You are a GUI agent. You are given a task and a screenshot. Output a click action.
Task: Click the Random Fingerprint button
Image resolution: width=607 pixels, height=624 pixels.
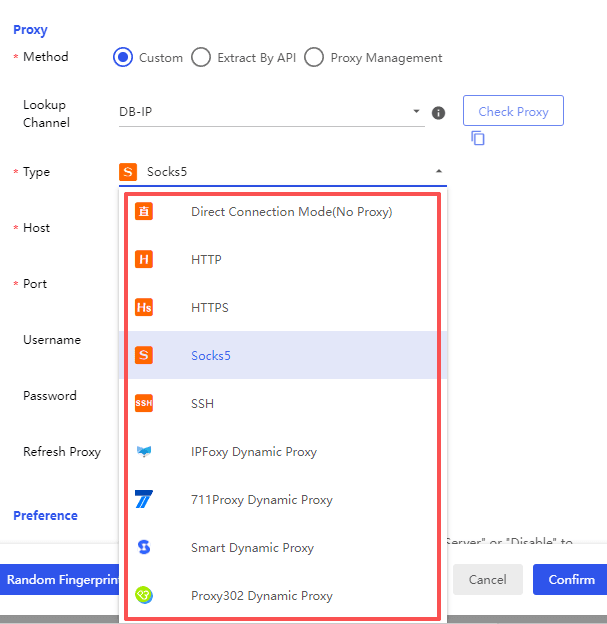point(60,579)
